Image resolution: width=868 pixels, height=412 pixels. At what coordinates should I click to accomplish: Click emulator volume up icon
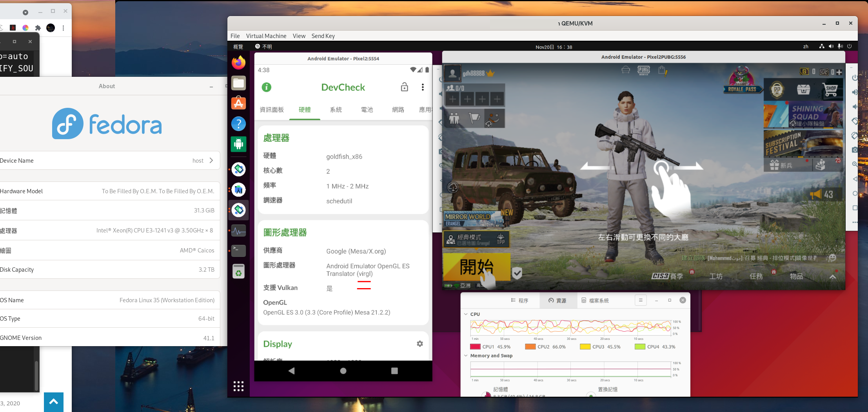coord(855,92)
